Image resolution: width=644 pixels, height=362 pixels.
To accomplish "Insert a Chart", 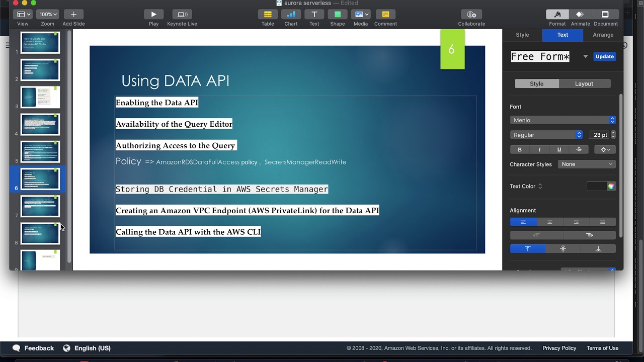I will [291, 15].
